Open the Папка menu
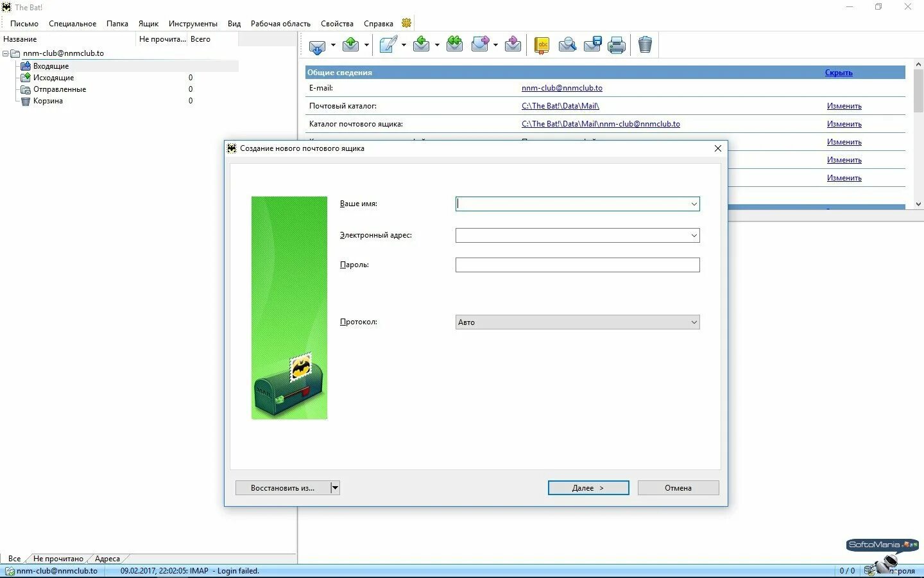Viewport: 924px width, 578px height. point(117,24)
